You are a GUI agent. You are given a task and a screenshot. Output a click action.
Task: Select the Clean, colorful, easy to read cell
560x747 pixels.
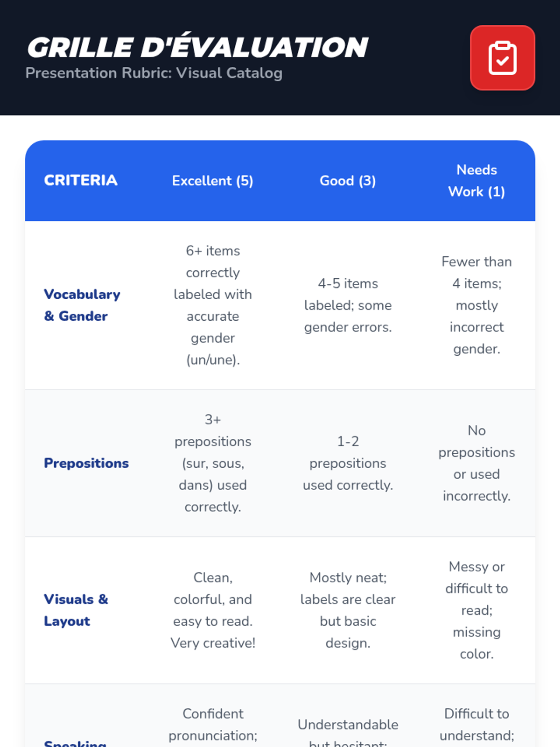pos(213,610)
